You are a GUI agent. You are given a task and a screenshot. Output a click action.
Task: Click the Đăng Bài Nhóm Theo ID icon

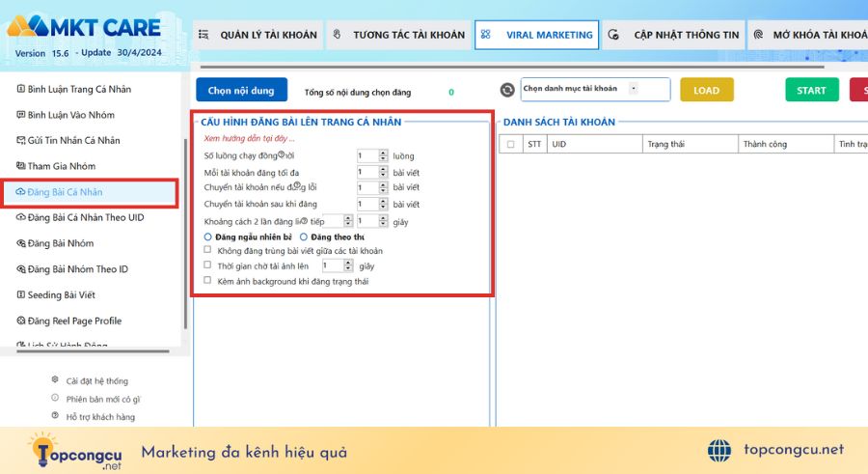[20, 269]
